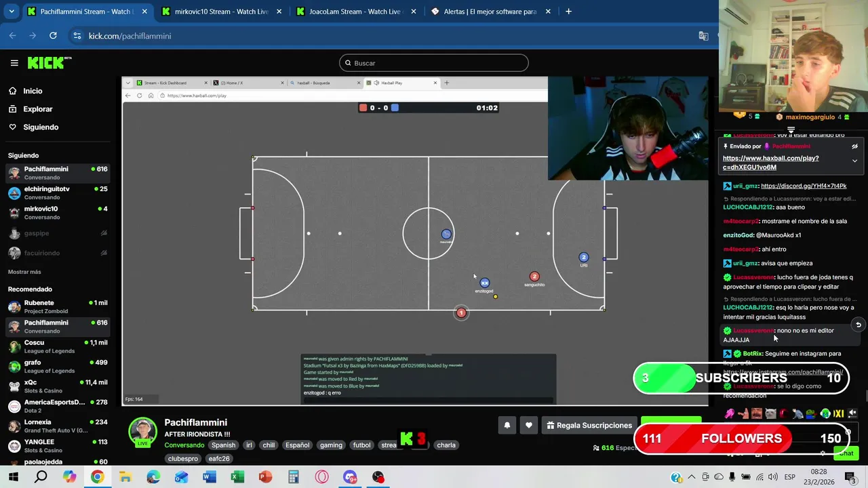The height and width of the screenshot is (488, 868).
Task: Open recommended channel Lornexia
Action: coord(58,426)
